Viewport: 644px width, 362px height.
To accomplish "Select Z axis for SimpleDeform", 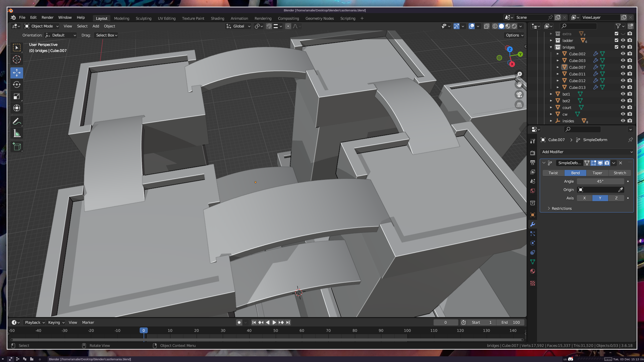I will click(616, 198).
